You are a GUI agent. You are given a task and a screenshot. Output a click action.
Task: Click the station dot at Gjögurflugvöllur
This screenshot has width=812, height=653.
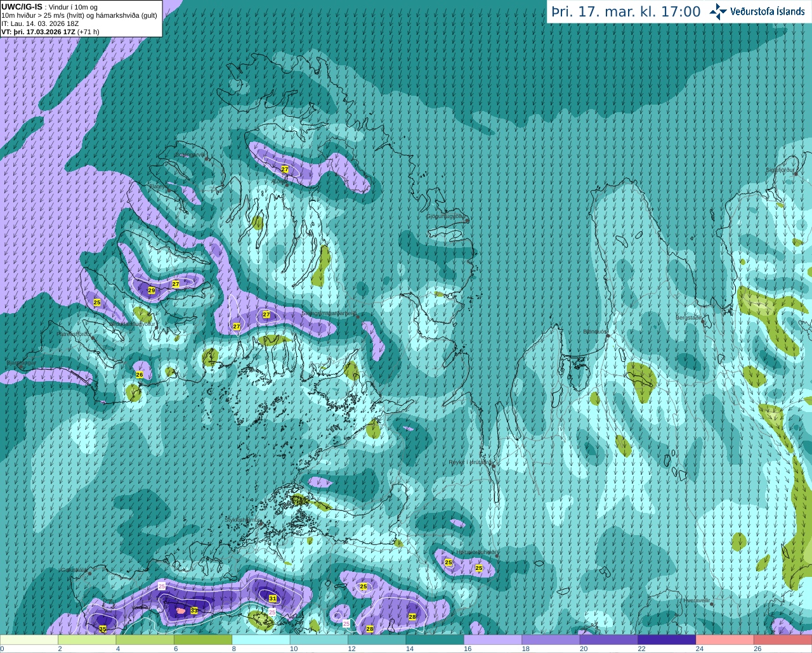(466, 221)
